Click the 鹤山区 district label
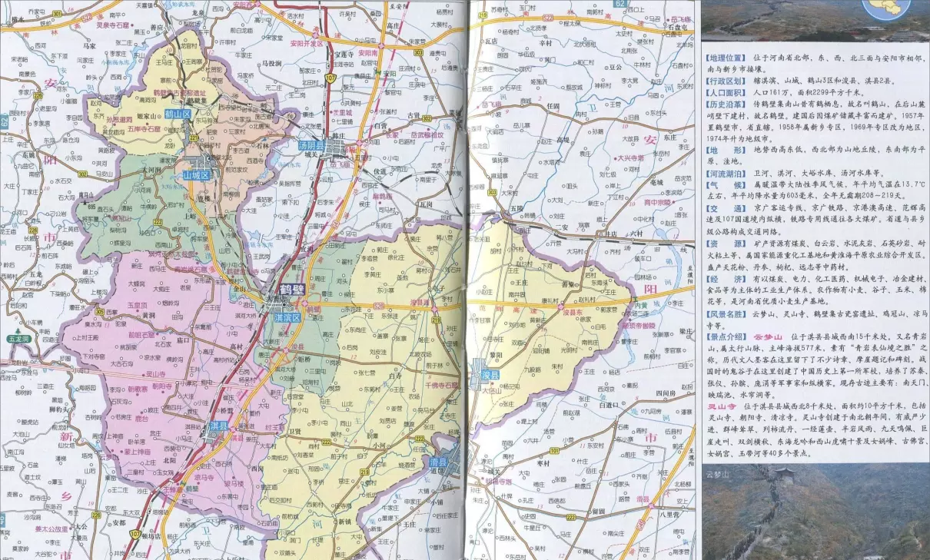Viewport: 930px width, 560px height. pyautogui.click(x=177, y=113)
